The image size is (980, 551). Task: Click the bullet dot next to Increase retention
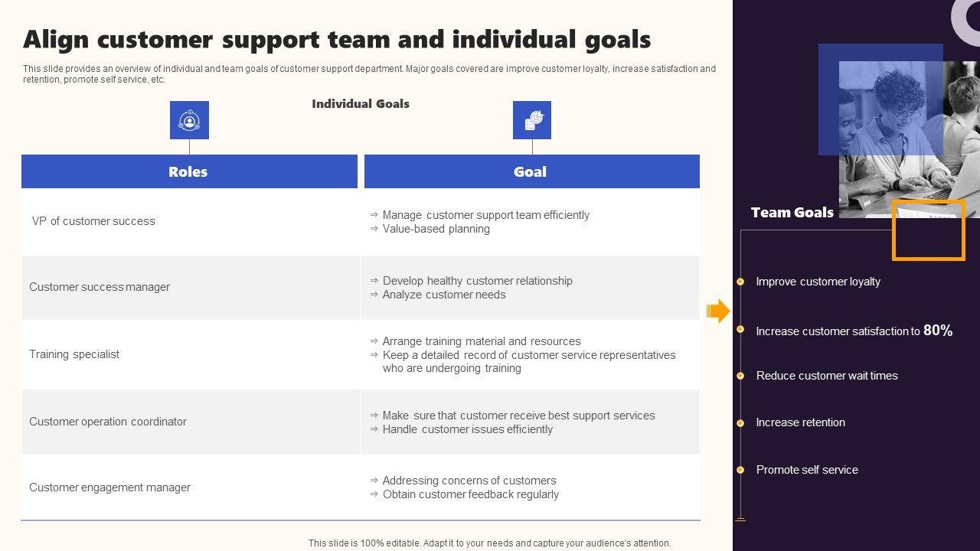[x=740, y=422]
